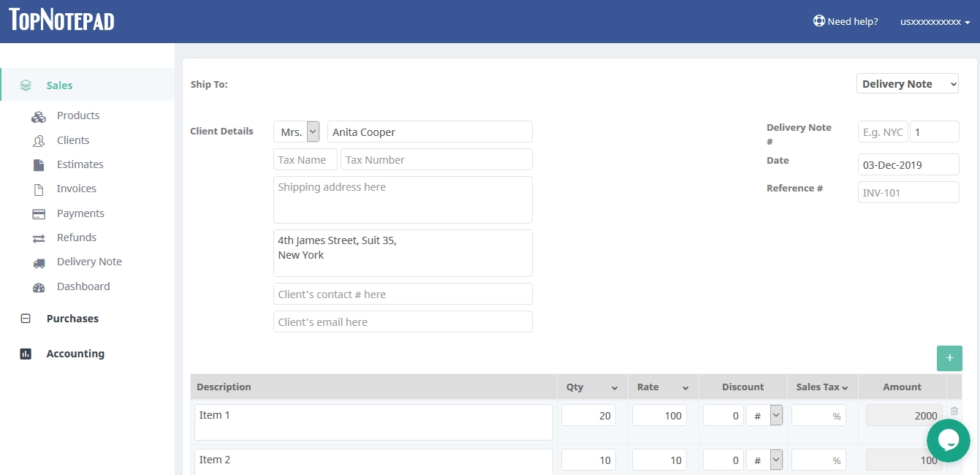Screen dimensions: 980x475
Task: Open the Dashboard icon
Action: tap(39, 286)
